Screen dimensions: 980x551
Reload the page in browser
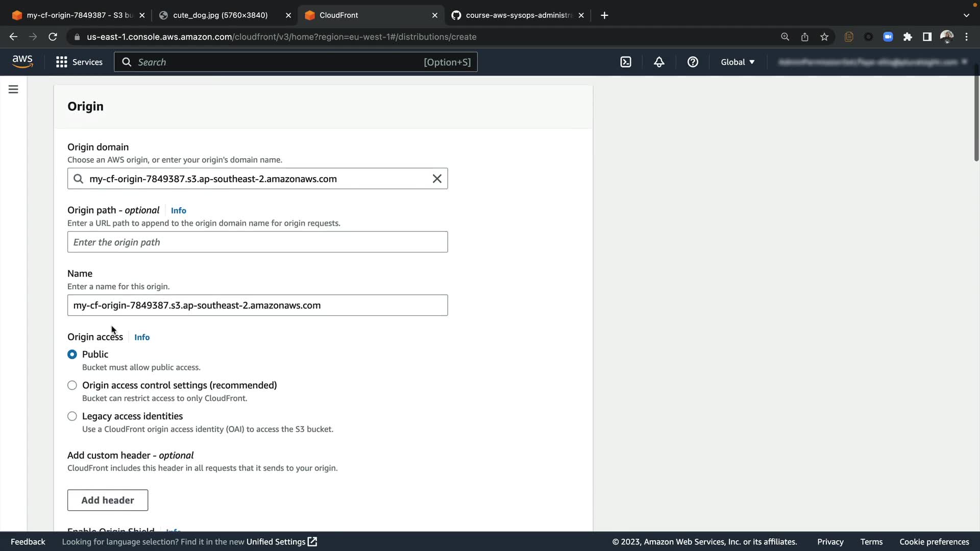[x=53, y=37]
